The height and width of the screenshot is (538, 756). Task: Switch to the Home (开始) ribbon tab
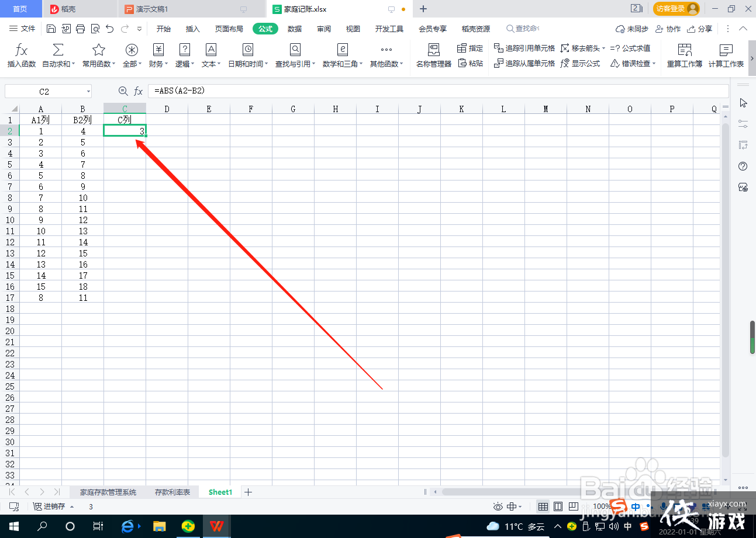pyautogui.click(x=164, y=29)
